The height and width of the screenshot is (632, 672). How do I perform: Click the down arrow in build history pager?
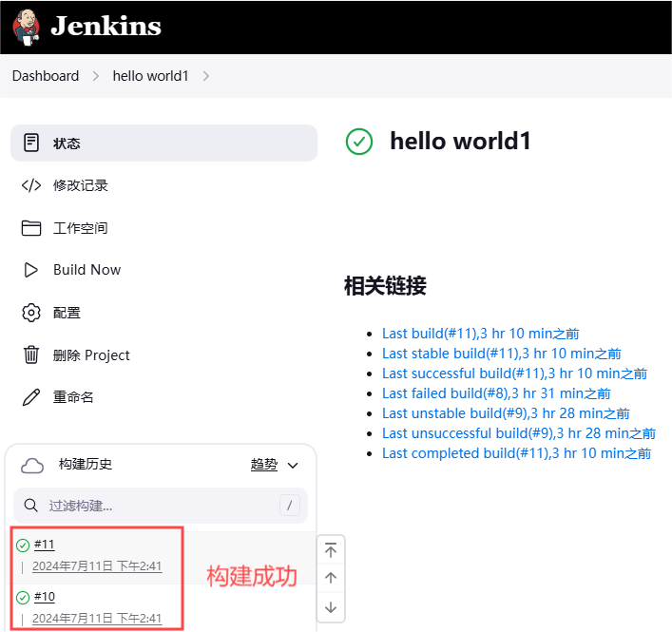[x=331, y=607]
